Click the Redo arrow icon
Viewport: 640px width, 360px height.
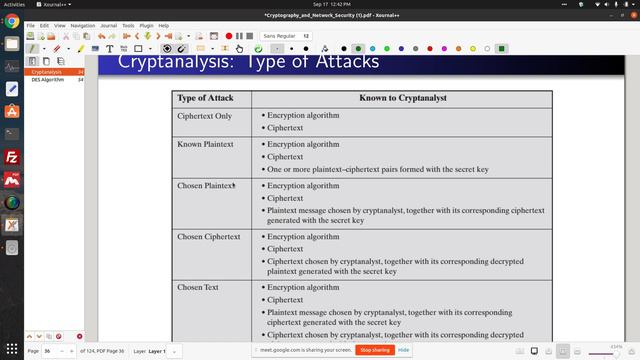pyautogui.click(x=112, y=36)
